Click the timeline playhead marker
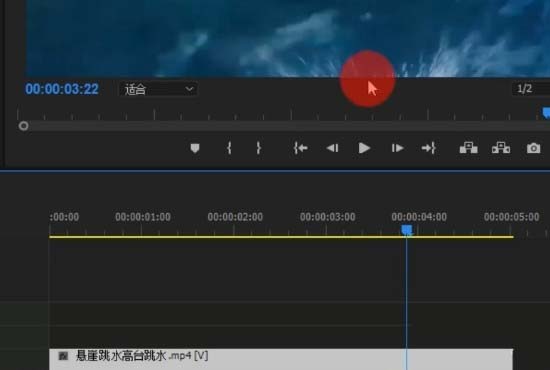550x370 pixels. pyautogui.click(x=407, y=230)
